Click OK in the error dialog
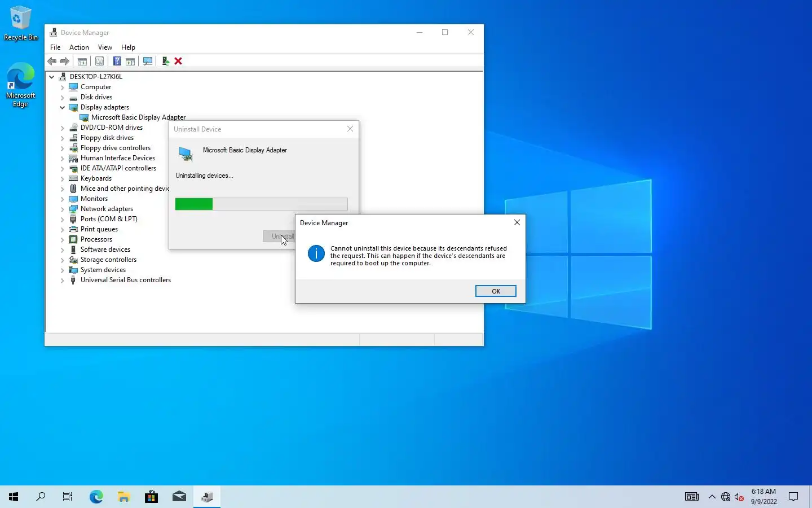This screenshot has width=812, height=508. 496,291
